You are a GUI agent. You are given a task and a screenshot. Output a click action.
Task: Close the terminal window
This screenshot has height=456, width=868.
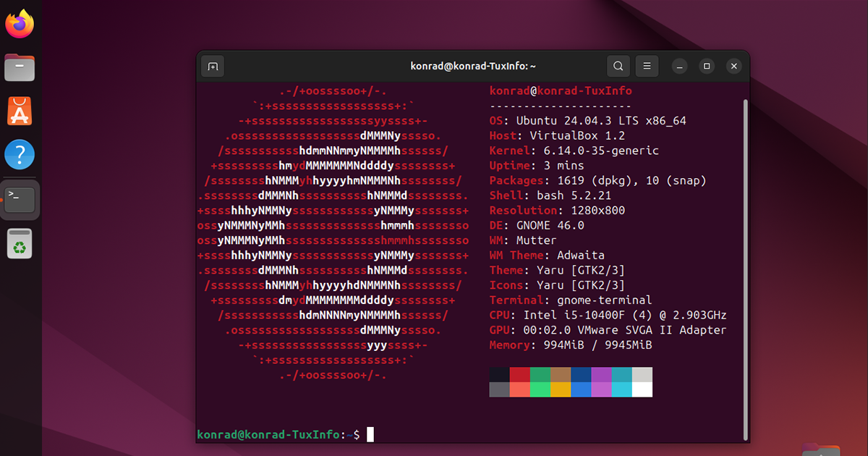click(734, 67)
